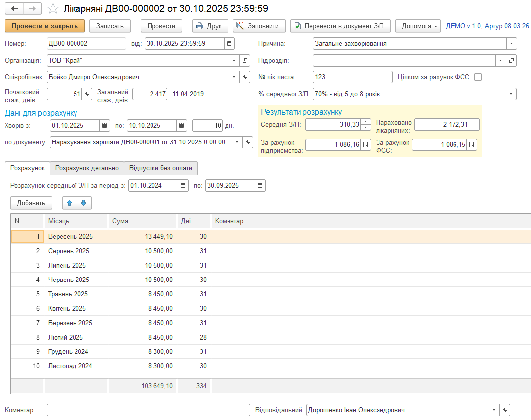
Task: Open calculator for За рахунок ФСС field
Action: [x=471, y=145]
